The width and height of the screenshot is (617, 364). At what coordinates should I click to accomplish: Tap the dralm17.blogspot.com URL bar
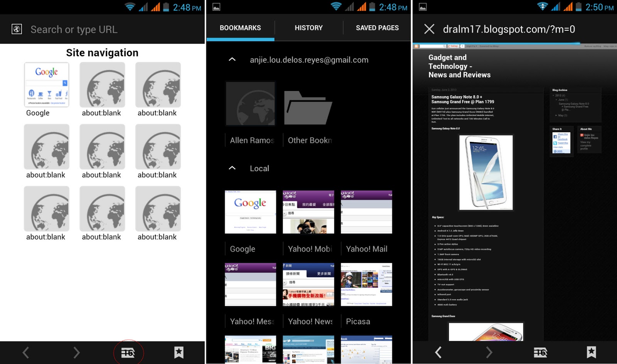tap(509, 29)
